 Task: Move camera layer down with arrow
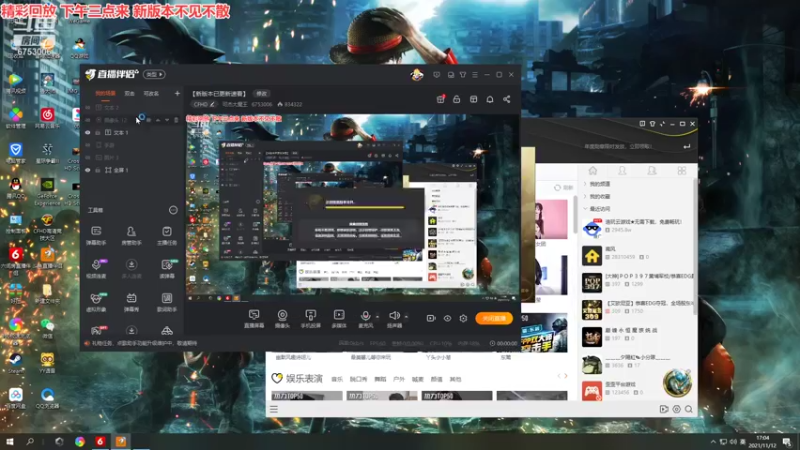[167, 120]
